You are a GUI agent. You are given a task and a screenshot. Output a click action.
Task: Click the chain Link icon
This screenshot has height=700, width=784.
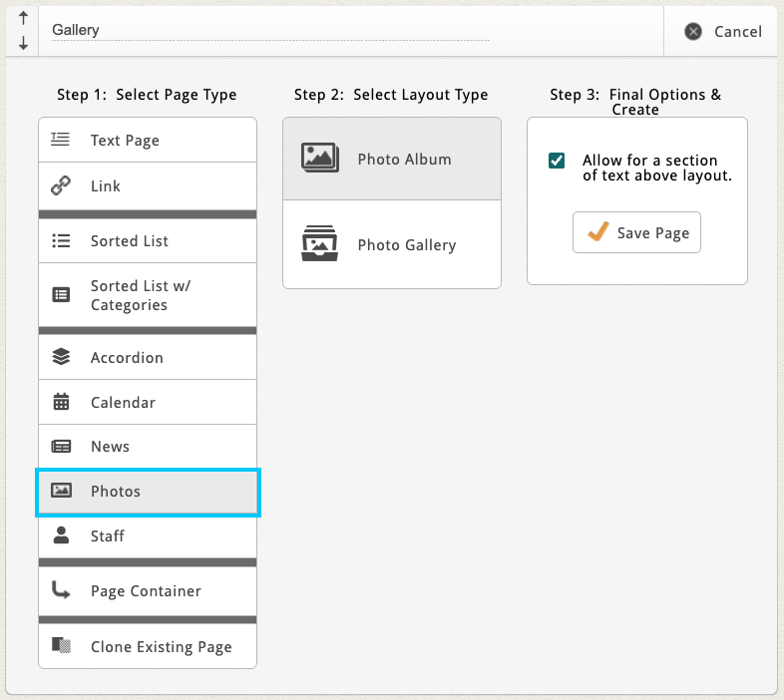[x=61, y=185]
